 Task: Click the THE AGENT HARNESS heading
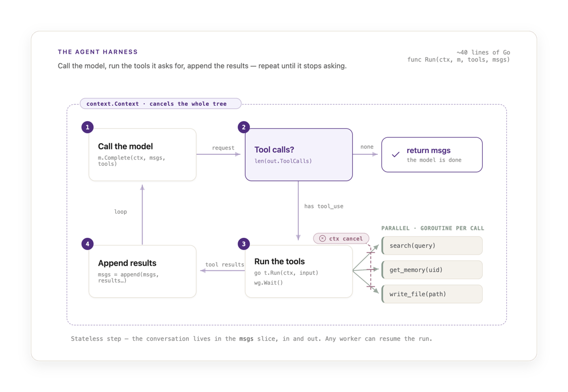98,52
